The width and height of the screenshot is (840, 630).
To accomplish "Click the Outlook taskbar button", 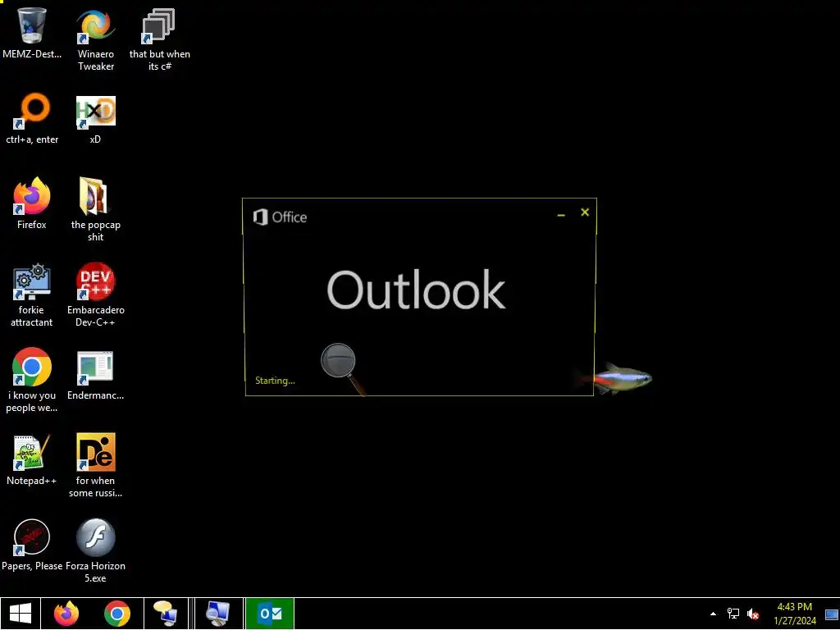I will (270, 614).
